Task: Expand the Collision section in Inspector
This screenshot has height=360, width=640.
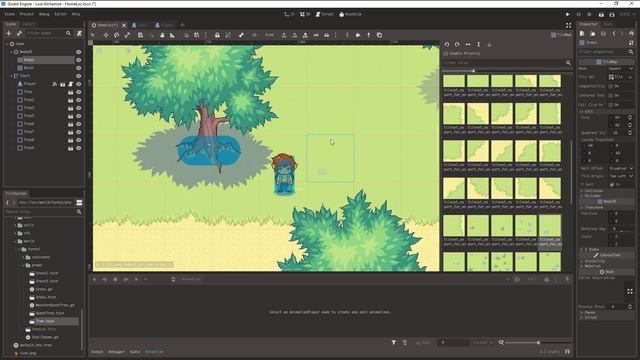Action: tap(593, 191)
